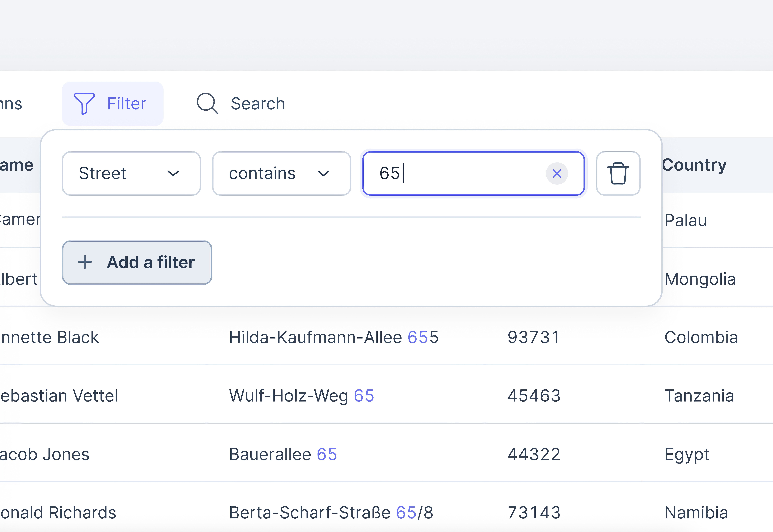Click postal code 44322 cell
Screen dimensions: 773x532
click(534, 454)
